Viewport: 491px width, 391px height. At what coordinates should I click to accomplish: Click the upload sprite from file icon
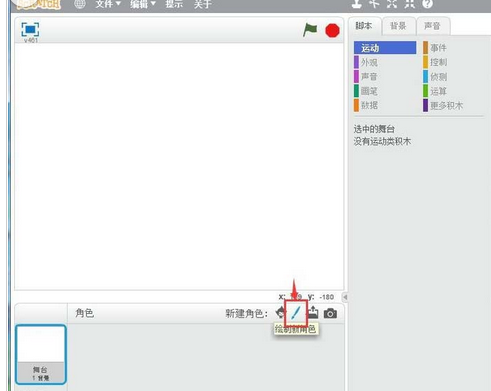(313, 313)
